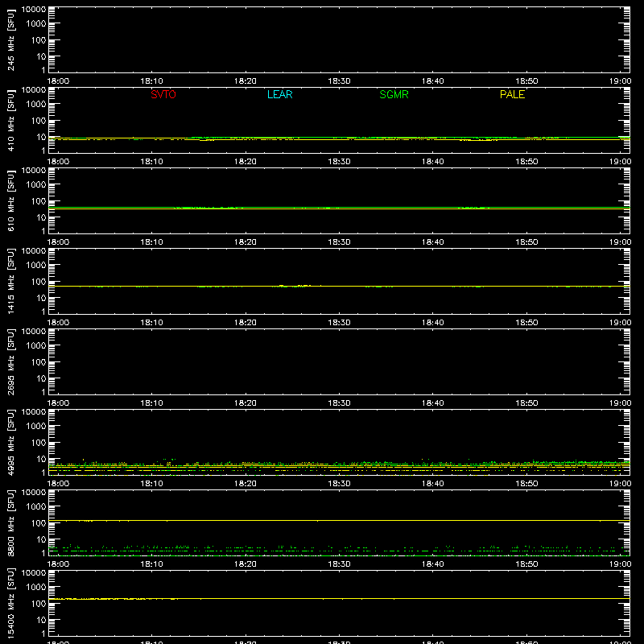Screen dimensions: 644x644
Task: Select the 15400 MHz [SFU] axis title
Action: pos(11,603)
